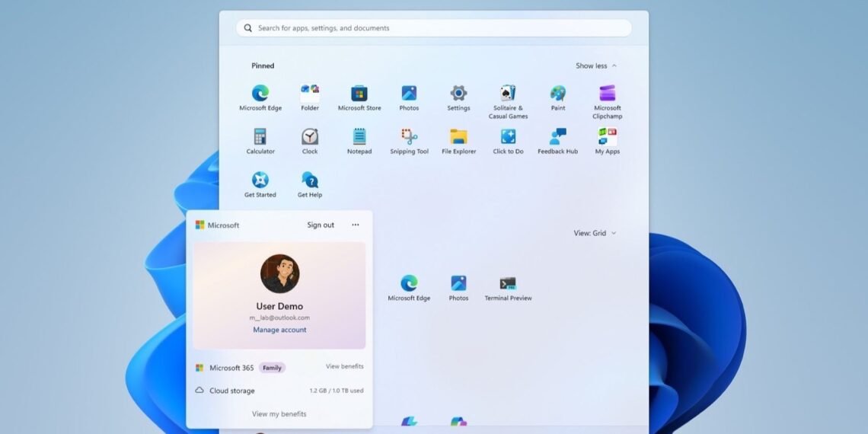Click the 1.2 GB / 1.0 TB used text

point(337,391)
